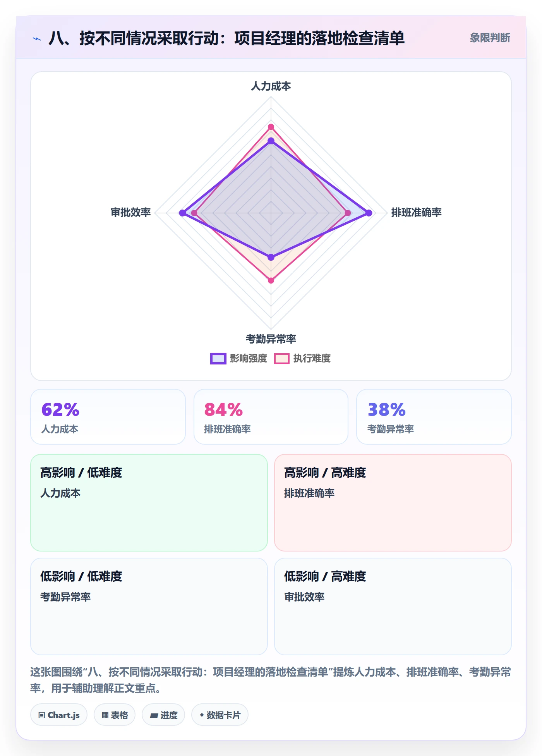The image size is (542, 756).
Task: Click the 表格 table tag icon
Action: [105, 715]
